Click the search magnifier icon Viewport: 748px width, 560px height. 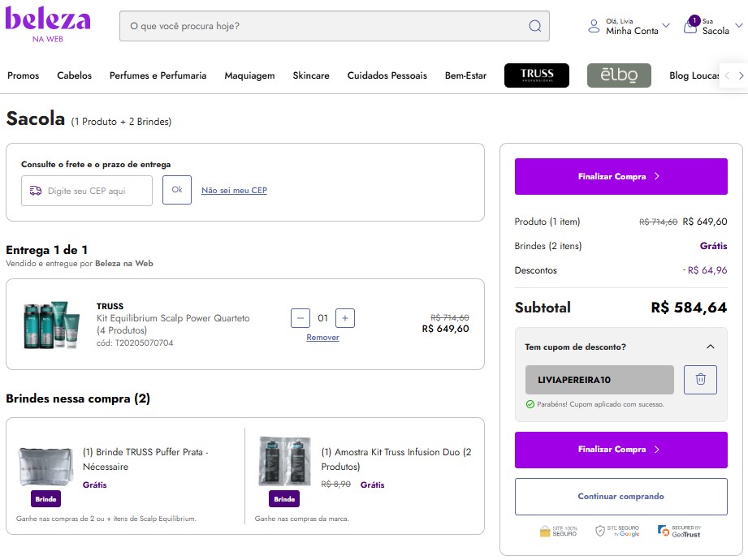[534, 26]
